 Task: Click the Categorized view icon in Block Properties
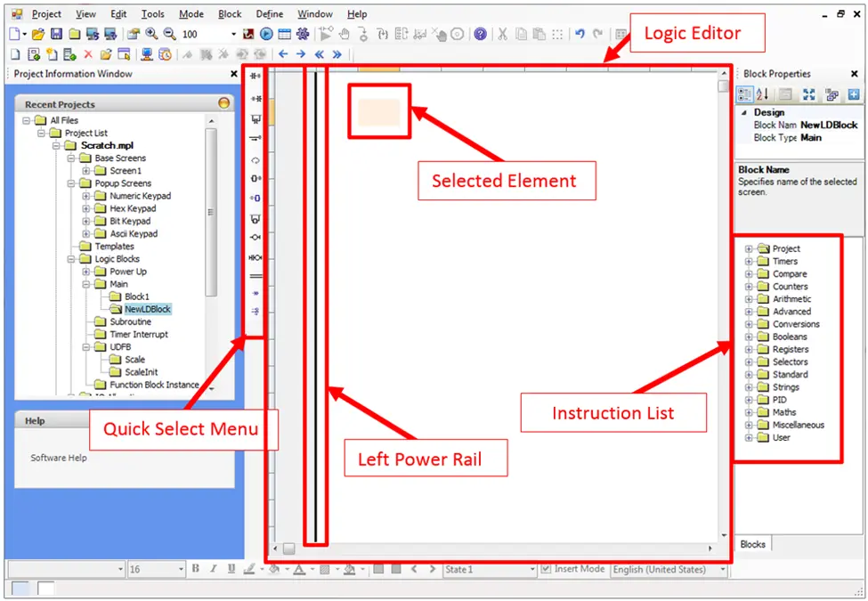tap(745, 94)
